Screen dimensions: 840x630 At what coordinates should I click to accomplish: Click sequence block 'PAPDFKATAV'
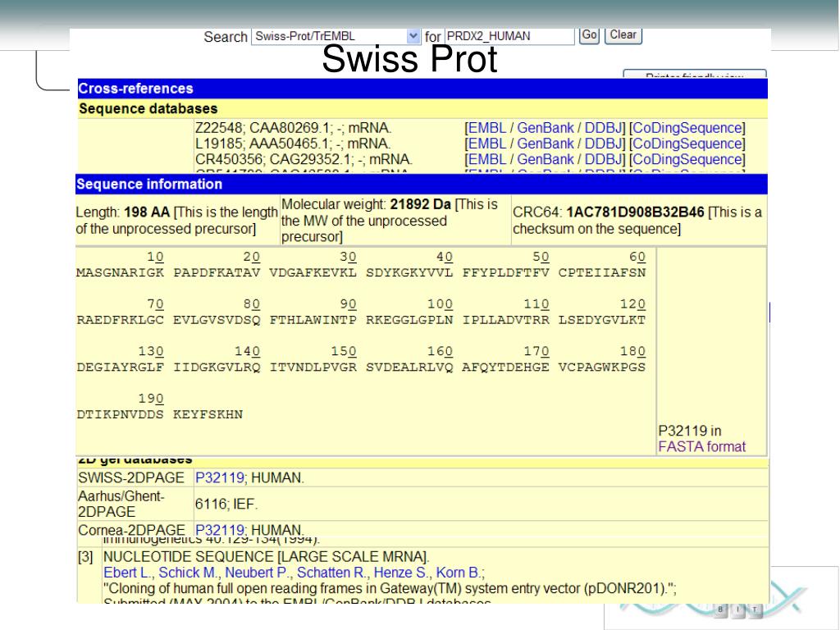point(217,272)
